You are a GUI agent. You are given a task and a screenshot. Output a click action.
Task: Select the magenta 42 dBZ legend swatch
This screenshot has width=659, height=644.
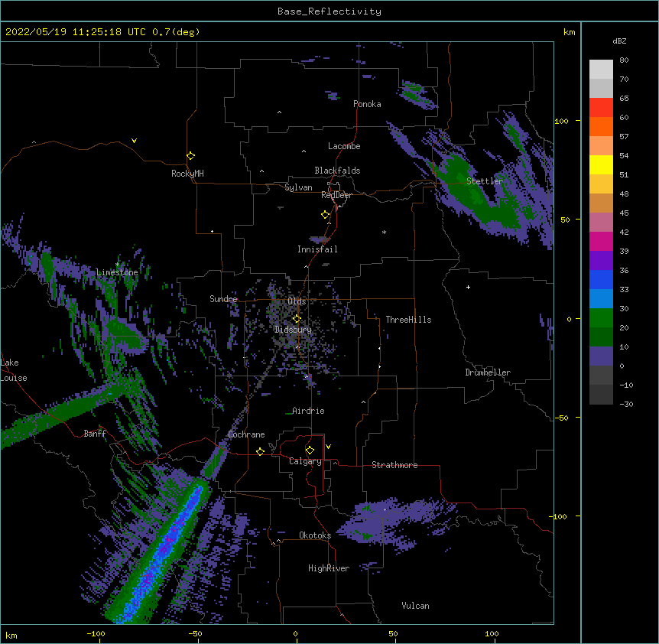click(601, 241)
